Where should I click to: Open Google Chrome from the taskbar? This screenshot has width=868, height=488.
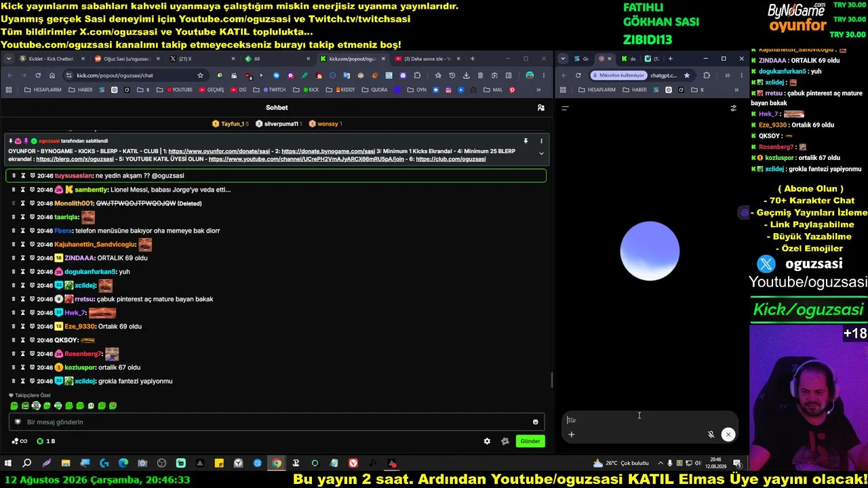click(x=277, y=464)
